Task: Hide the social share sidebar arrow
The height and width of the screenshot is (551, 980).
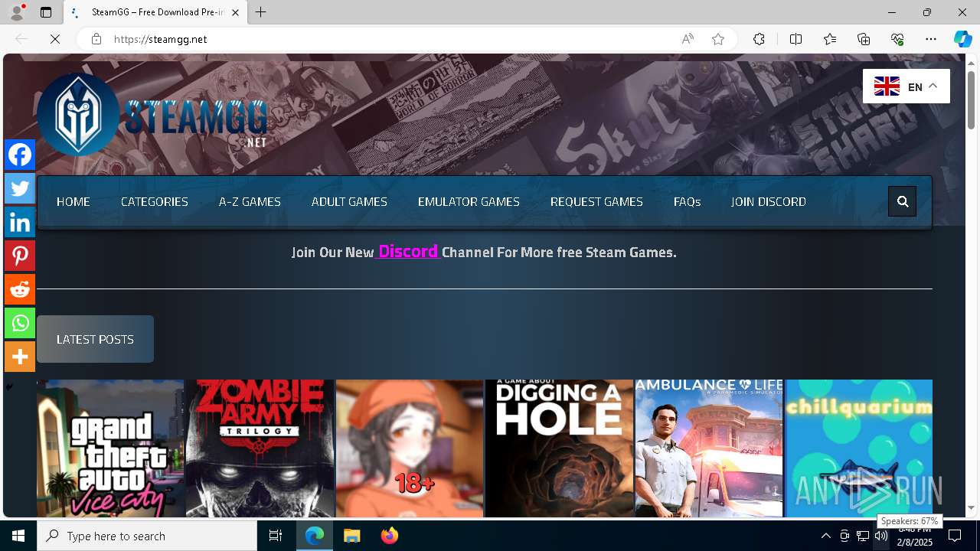Action: (9, 387)
